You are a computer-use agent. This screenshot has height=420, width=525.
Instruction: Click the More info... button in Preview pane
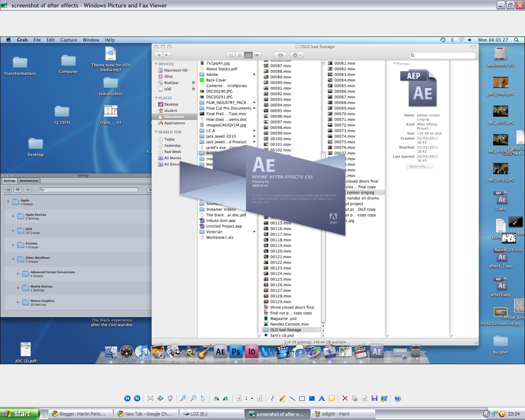(419, 167)
